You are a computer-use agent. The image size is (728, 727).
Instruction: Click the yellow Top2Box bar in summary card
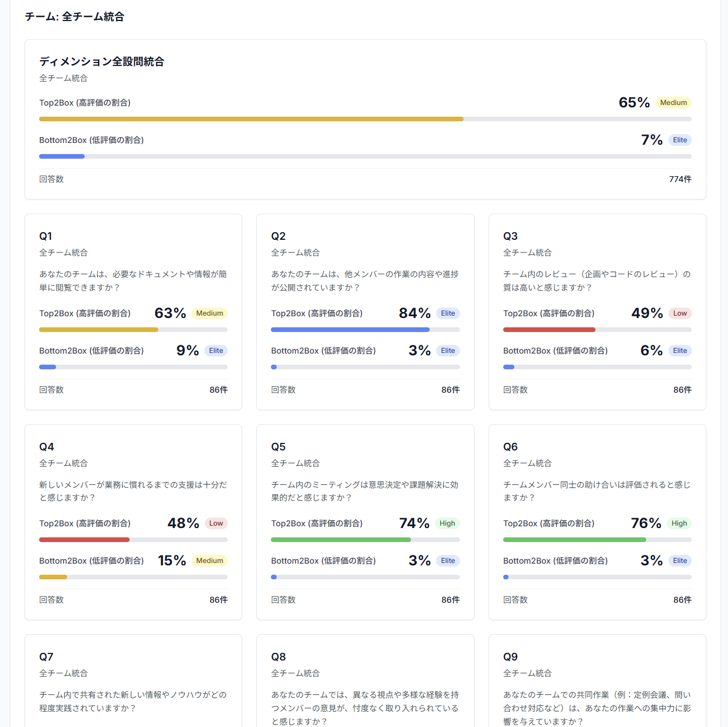coord(251,119)
